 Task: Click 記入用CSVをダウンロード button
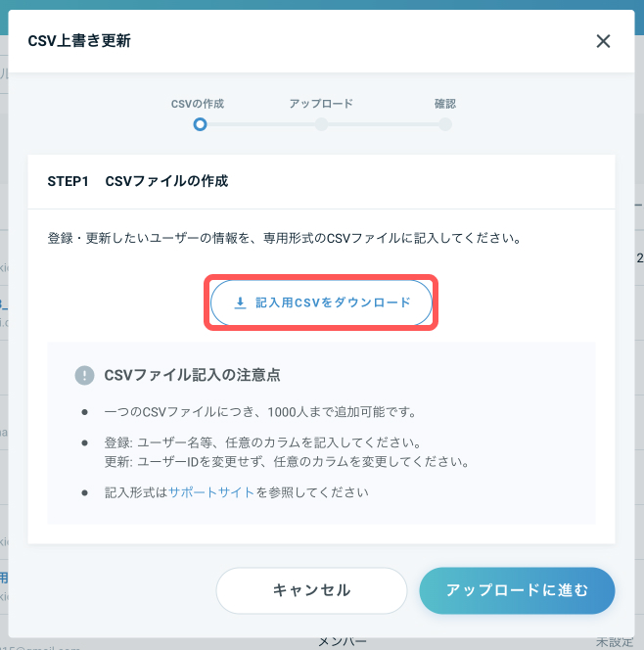tap(321, 302)
